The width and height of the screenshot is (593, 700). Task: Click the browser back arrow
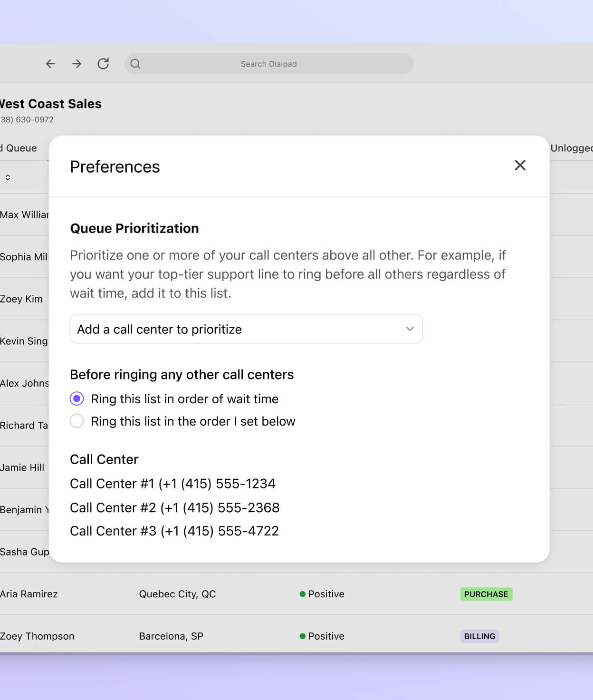50,63
